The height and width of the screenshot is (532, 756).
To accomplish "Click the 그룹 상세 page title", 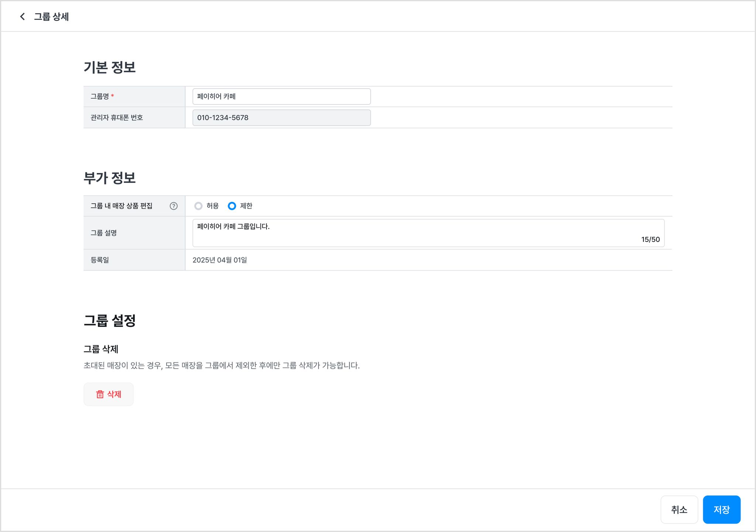I will click(x=51, y=17).
